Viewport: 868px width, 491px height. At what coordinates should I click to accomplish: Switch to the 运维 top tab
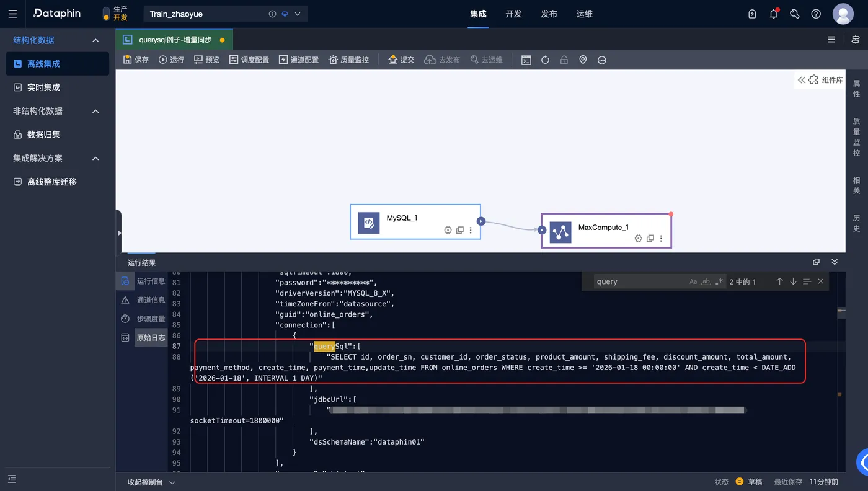584,14
